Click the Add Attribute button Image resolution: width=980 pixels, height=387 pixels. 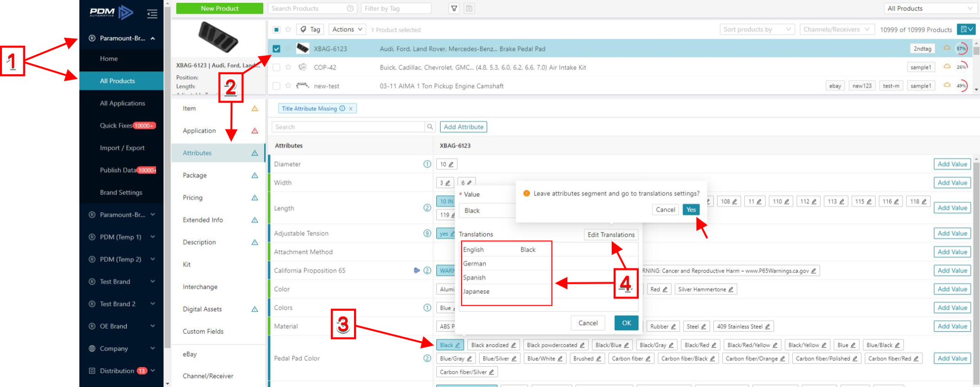tap(463, 127)
